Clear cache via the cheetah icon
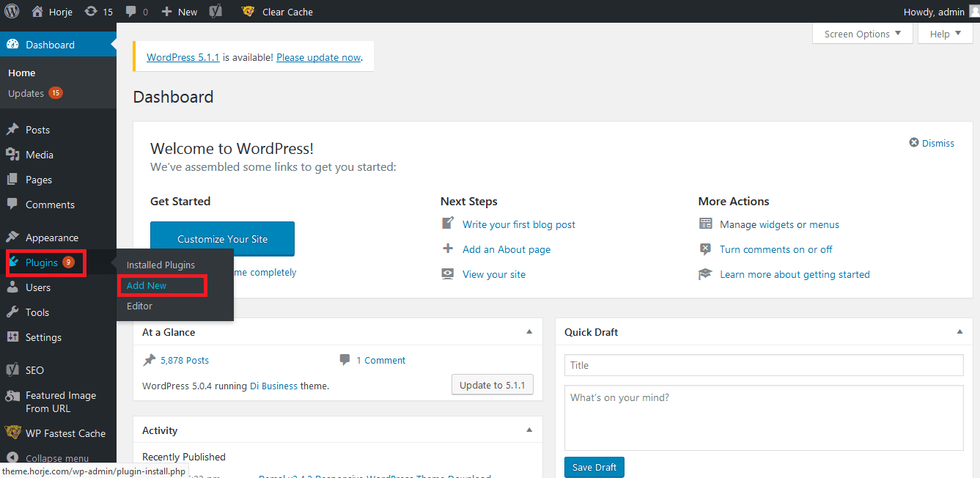 (247, 11)
